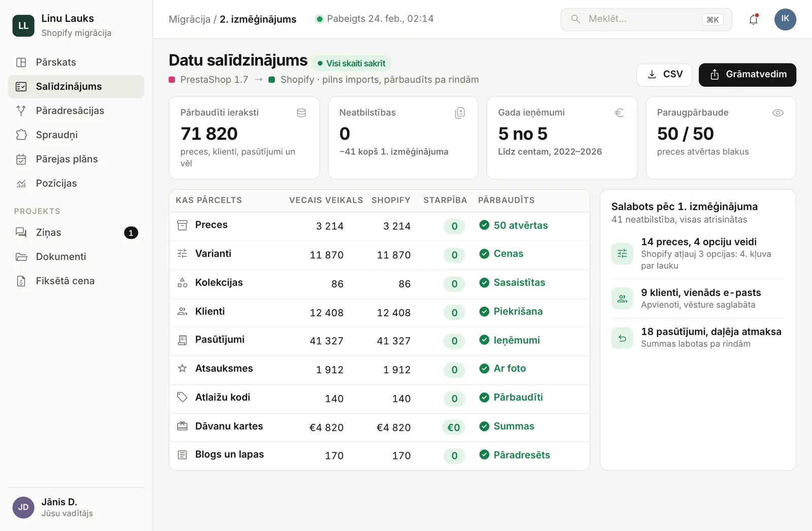This screenshot has height=531, width=812.
Task: Open Pārskats in the sidebar
Action: click(x=76, y=62)
